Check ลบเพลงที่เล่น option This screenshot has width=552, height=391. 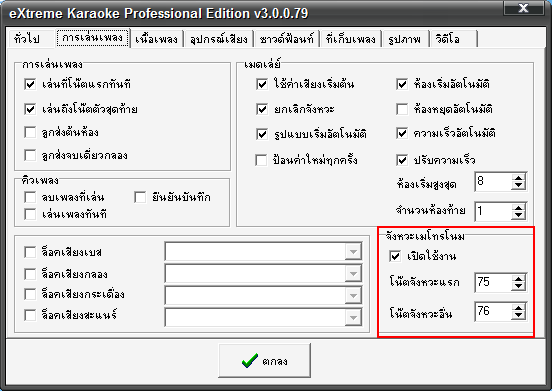(30, 197)
